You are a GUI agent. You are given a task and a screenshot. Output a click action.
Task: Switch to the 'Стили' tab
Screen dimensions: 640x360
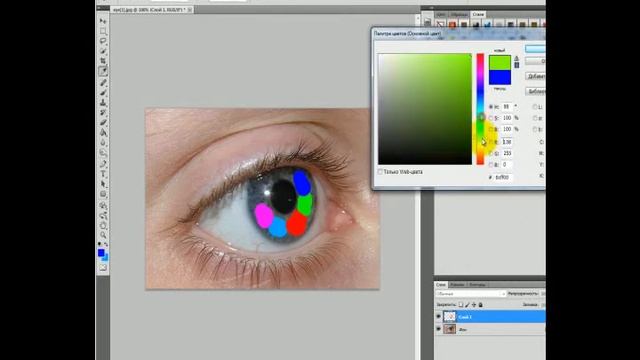[x=478, y=14]
